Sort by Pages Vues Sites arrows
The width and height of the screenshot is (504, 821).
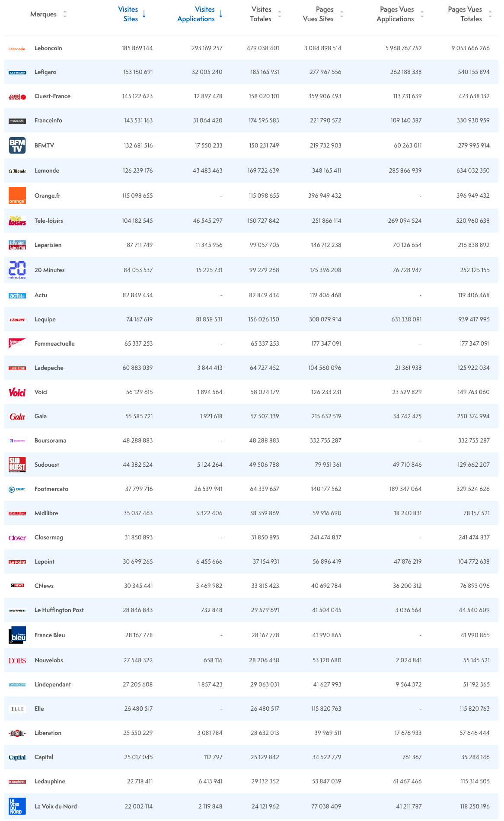(342, 14)
